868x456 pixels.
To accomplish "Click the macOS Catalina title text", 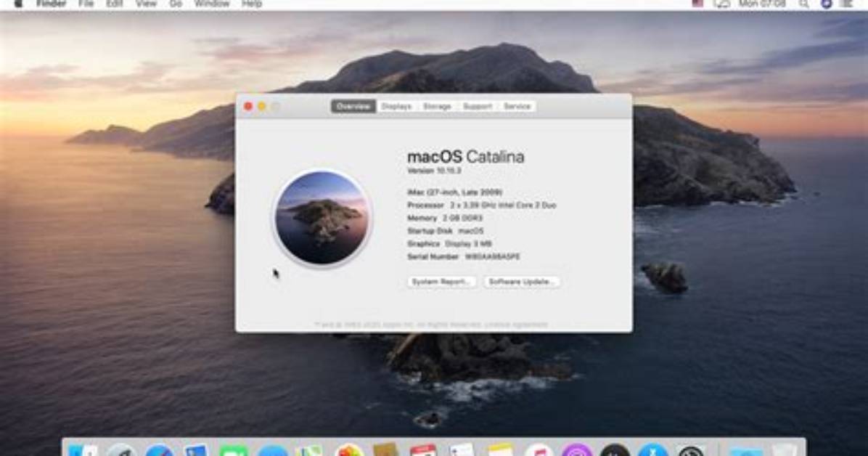I will click(465, 157).
